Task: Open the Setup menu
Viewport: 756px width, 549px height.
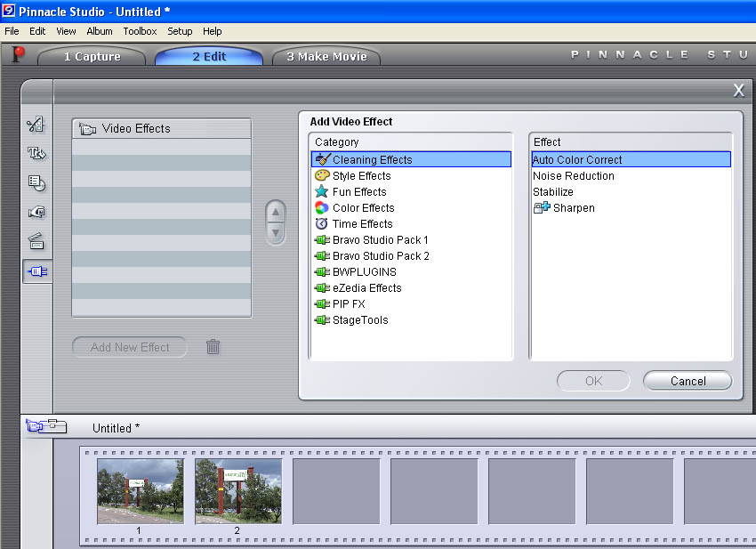Action: (180, 31)
